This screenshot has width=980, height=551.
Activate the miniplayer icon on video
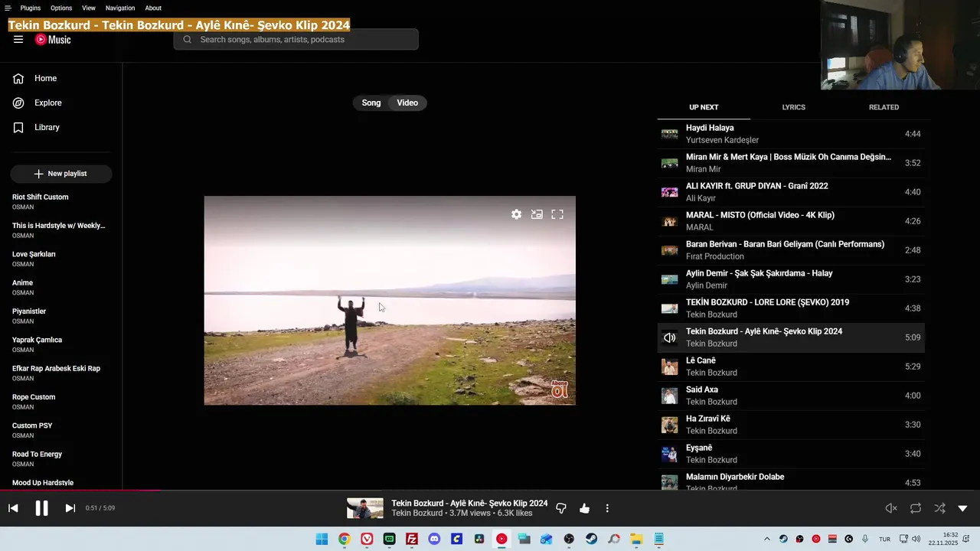[x=537, y=214]
